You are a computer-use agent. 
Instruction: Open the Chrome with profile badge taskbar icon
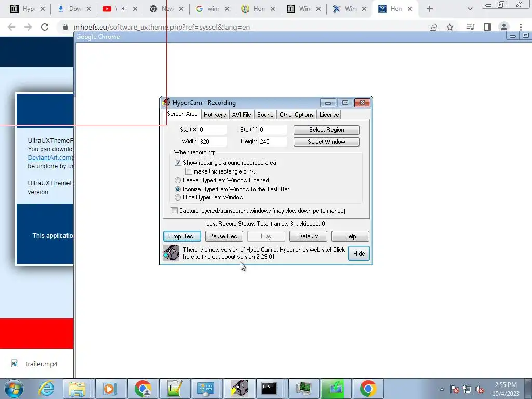142,389
